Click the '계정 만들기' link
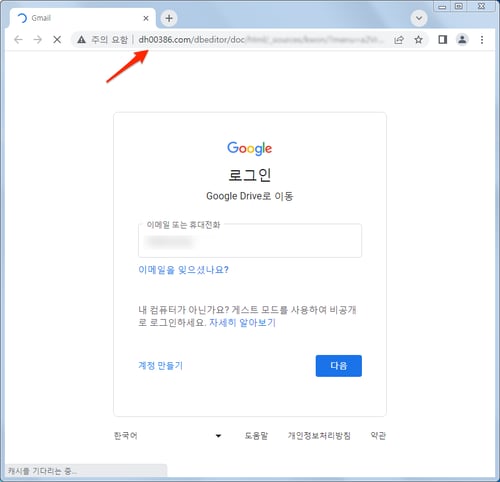500x482 pixels. tap(160, 366)
